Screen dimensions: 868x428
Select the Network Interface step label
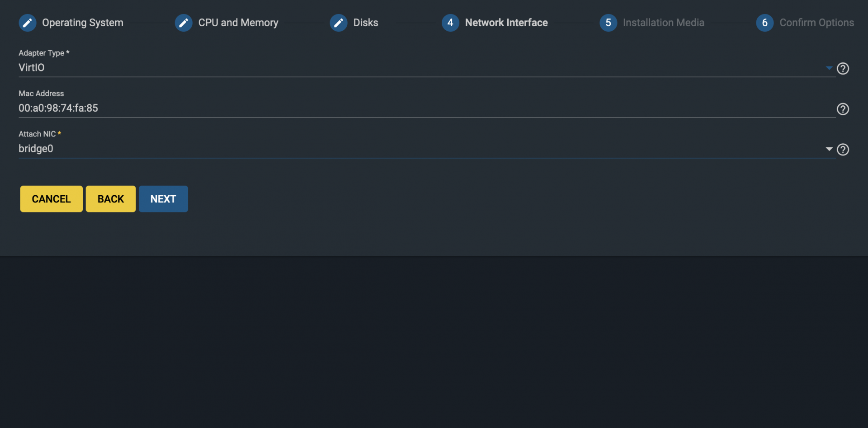pos(506,23)
